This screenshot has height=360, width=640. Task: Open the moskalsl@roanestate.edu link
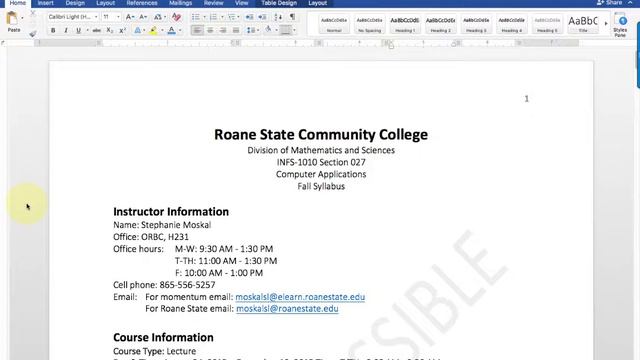click(x=287, y=309)
